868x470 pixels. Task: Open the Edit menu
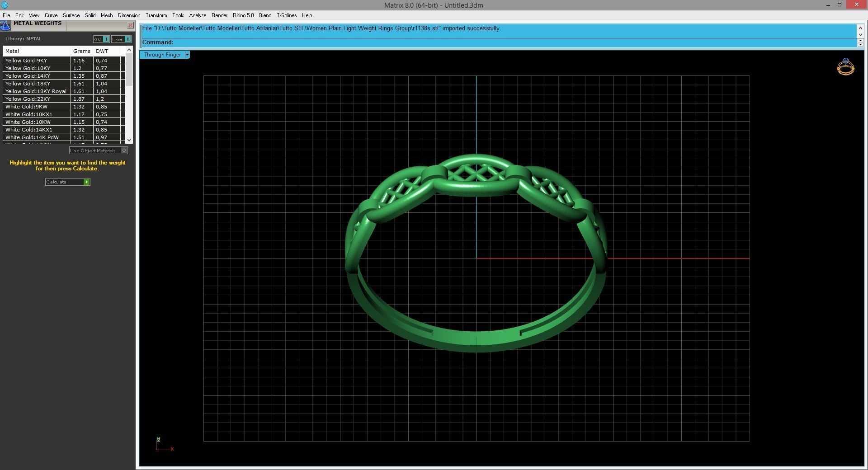coord(19,15)
